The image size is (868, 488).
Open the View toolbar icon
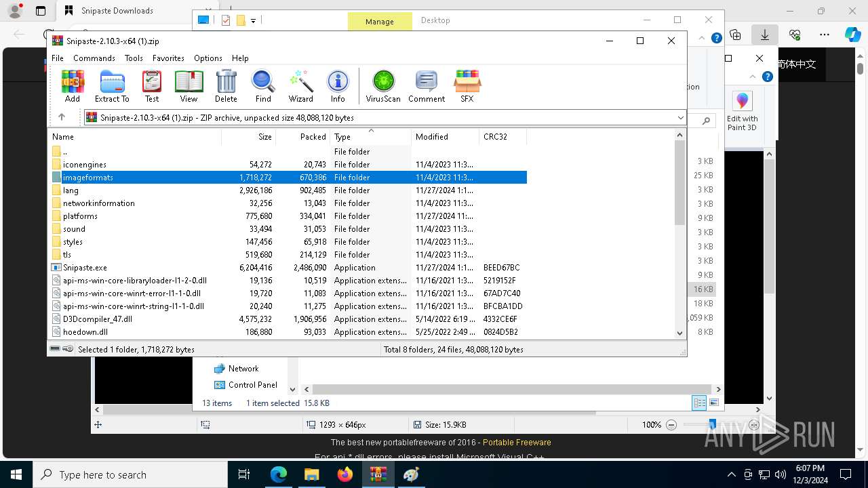point(189,86)
